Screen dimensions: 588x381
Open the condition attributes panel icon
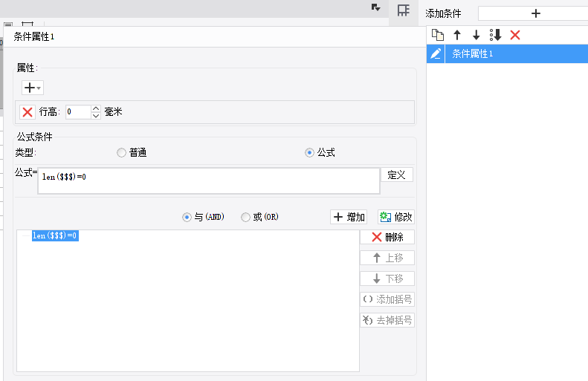[x=404, y=10]
